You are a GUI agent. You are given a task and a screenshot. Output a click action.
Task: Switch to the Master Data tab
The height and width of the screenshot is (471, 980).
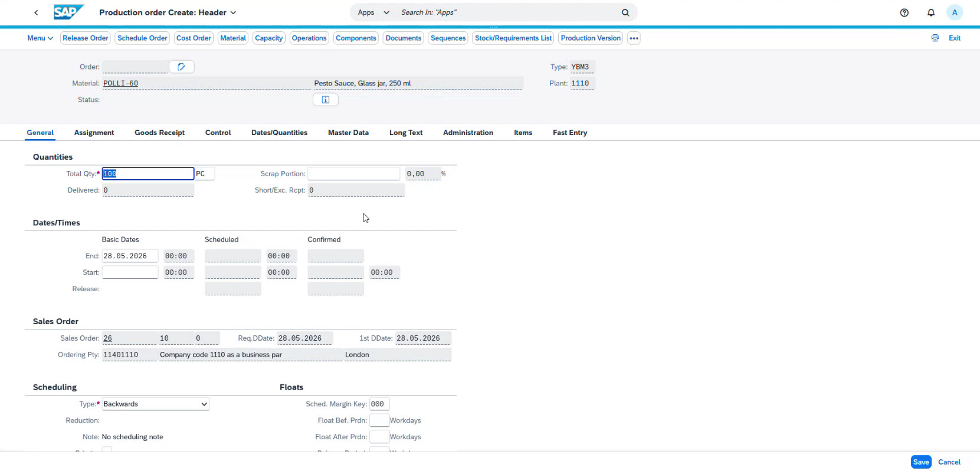(348, 133)
